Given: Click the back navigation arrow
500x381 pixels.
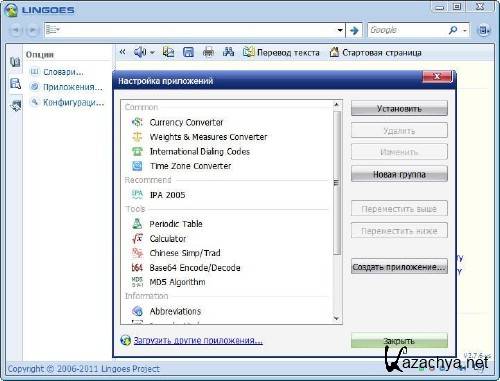Looking at the screenshot, I should click(15, 30).
